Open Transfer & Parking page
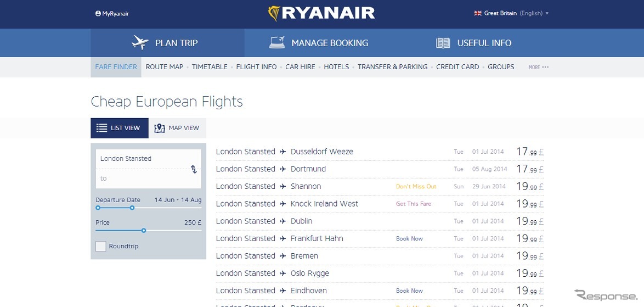Image resolution: width=644 pixels, height=307 pixels. [x=392, y=67]
